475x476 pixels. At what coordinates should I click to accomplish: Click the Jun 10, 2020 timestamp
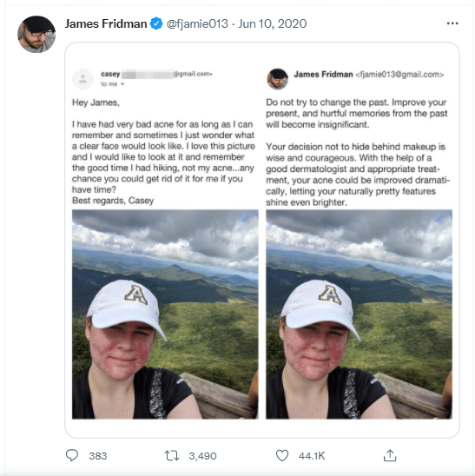(273, 23)
